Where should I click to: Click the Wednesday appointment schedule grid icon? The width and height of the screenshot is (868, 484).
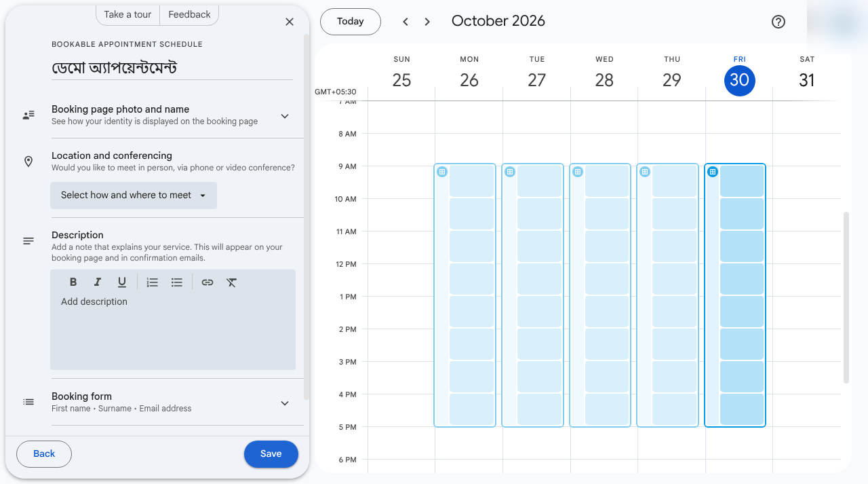pyautogui.click(x=578, y=172)
